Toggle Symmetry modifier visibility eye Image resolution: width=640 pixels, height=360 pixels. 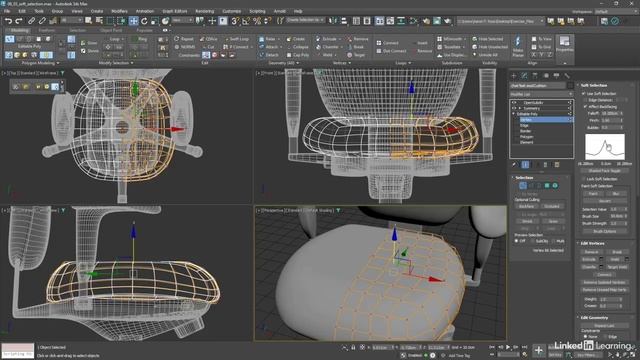pyautogui.click(x=514, y=108)
